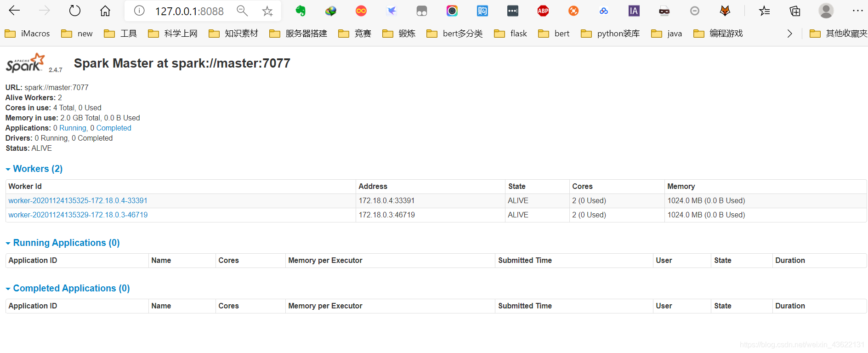Click the blue cloud-like extension icon
The image size is (868, 353).
tap(604, 11)
